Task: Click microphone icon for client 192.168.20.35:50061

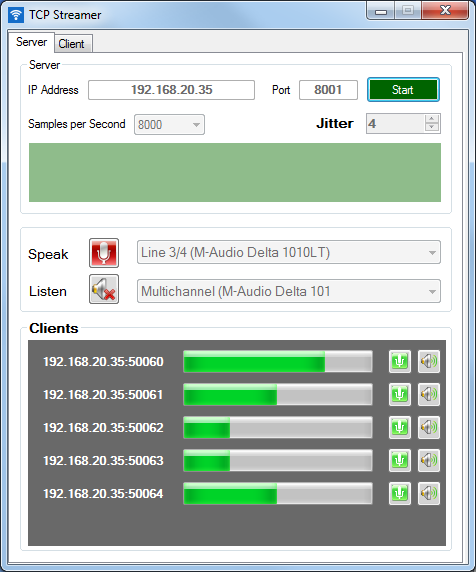Action: tap(400, 394)
